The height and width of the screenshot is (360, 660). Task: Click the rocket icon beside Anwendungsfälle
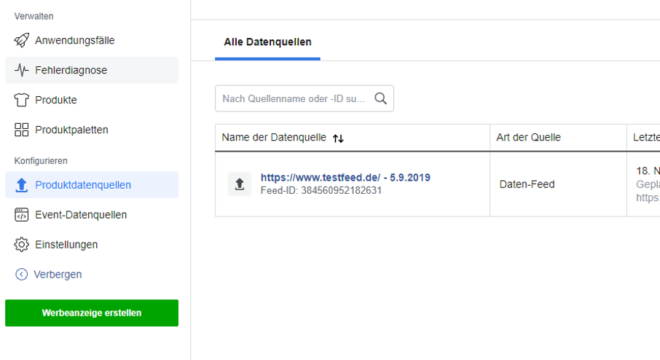coord(21,40)
